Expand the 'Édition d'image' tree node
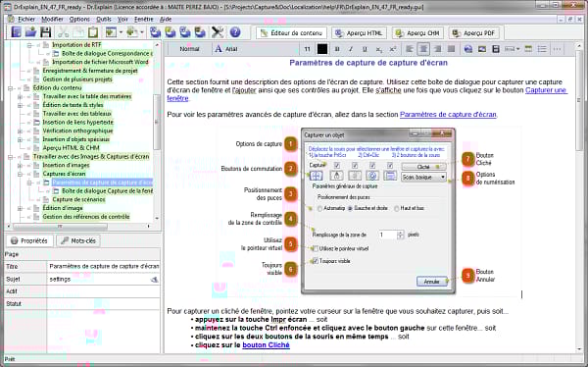 [21, 208]
